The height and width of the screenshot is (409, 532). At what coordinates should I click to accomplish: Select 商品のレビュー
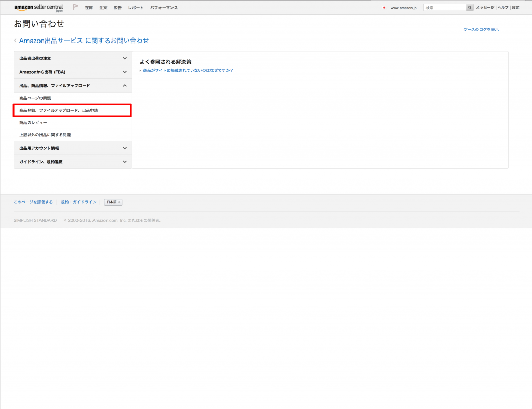(73, 123)
